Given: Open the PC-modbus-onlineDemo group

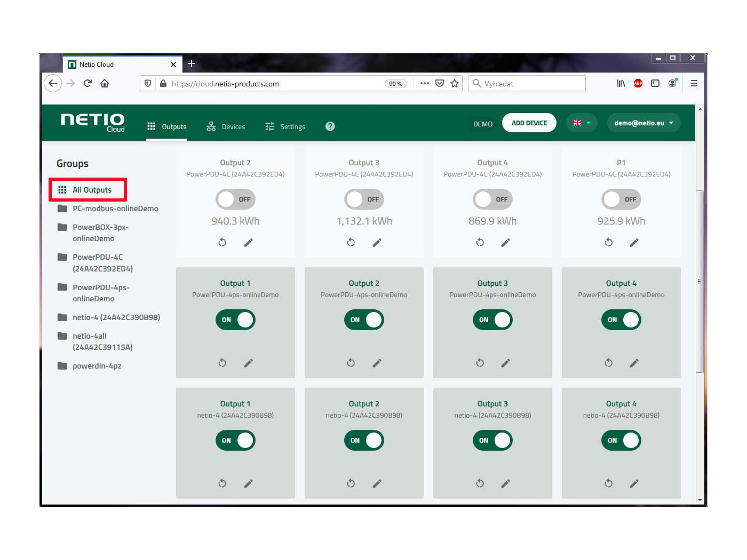Looking at the screenshot, I should [108, 209].
